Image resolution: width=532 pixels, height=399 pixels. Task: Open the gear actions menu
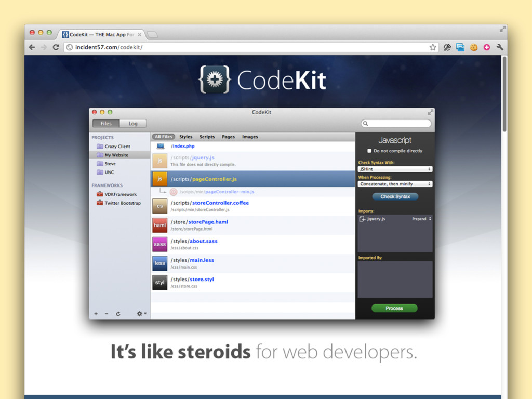(x=141, y=314)
